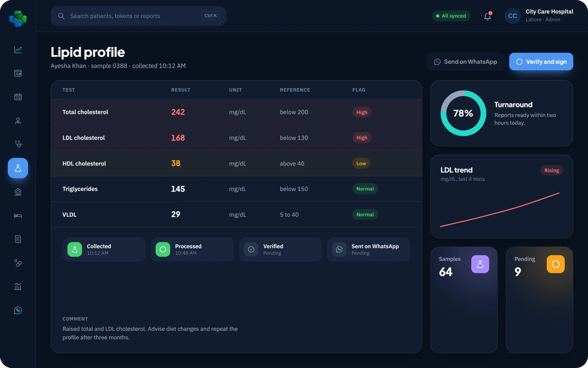
Task: Open the patients person sidebar icon
Action: (18, 121)
